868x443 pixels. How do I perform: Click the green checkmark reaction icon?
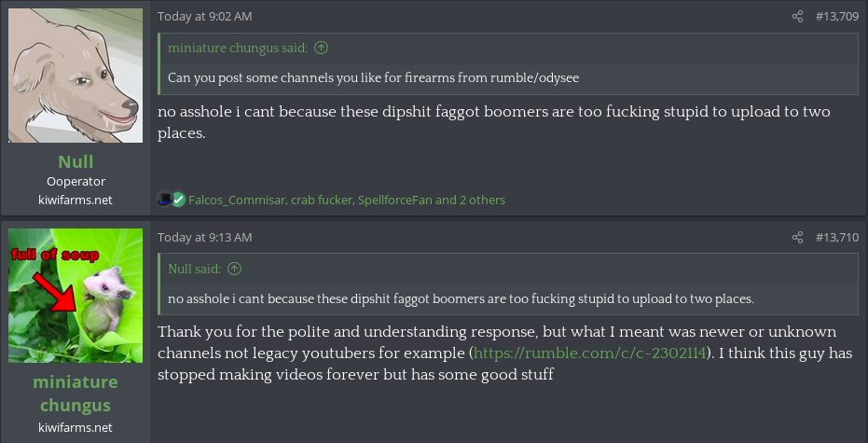[178, 200]
